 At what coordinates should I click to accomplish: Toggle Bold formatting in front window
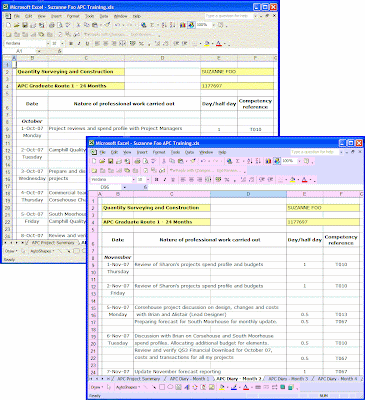point(156,179)
